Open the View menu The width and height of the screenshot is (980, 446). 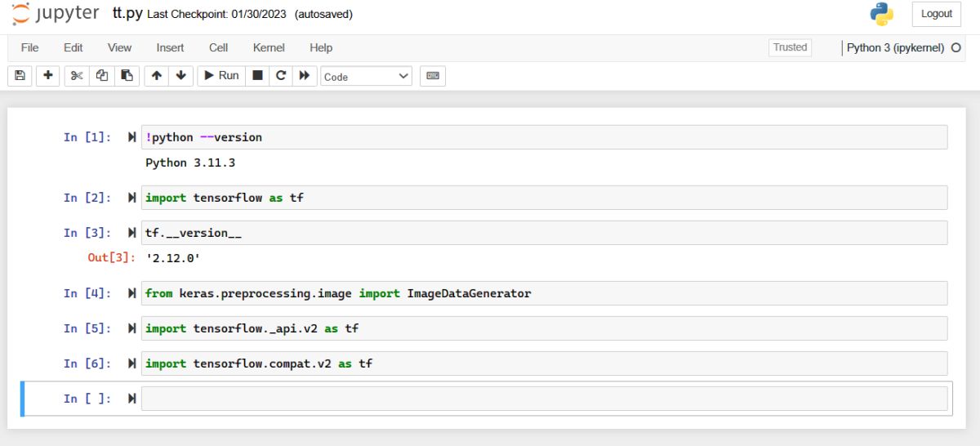tap(119, 47)
